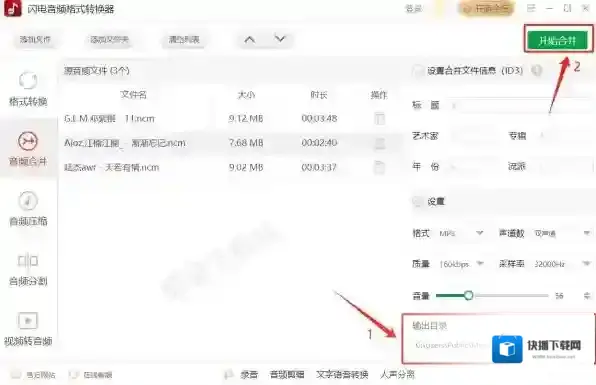The height and width of the screenshot is (385, 596).
Task: Open 音频剪辑 audio clip link at bottom
Action: click(287, 375)
